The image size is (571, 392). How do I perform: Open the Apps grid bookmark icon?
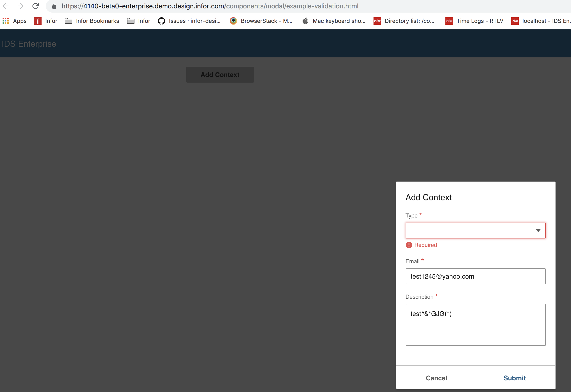[x=6, y=21]
